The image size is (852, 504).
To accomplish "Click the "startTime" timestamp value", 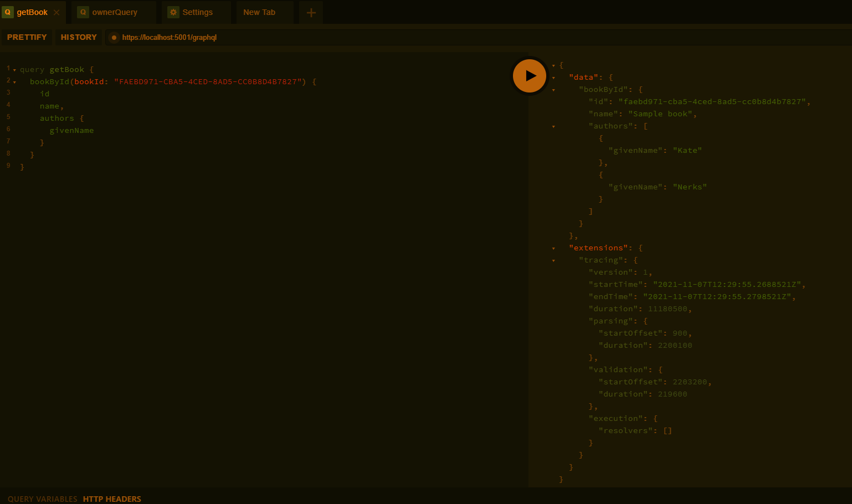I will point(727,284).
